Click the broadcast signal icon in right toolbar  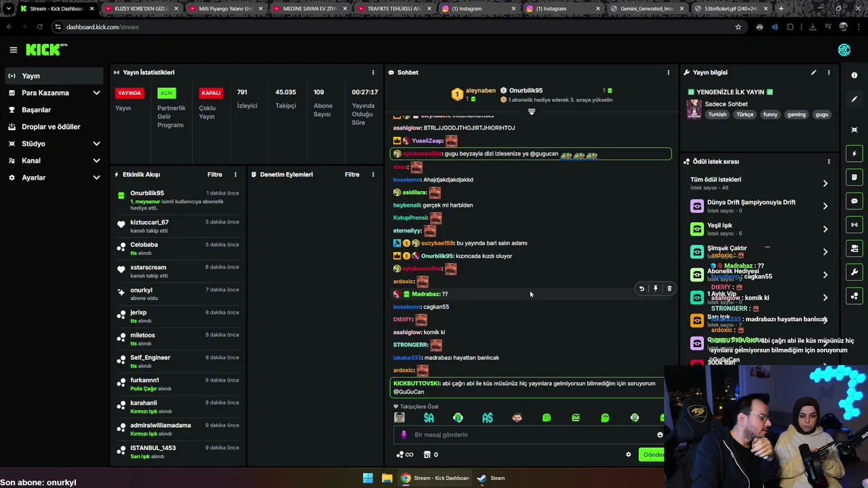point(854,224)
